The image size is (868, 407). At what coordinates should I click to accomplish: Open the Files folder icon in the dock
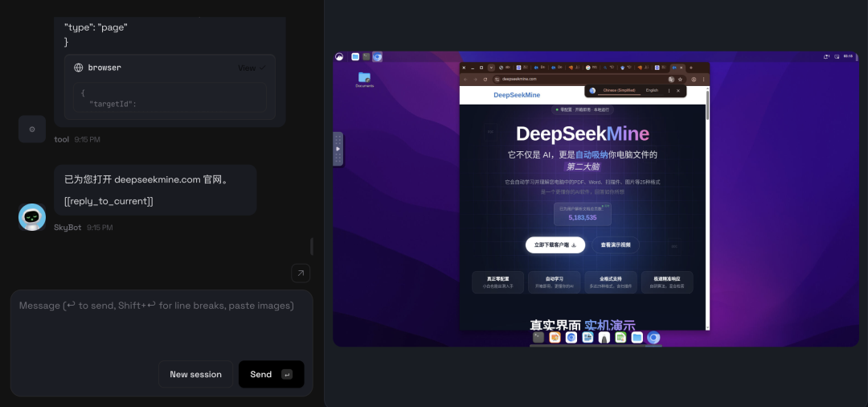pyautogui.click(x=637, y=338)
